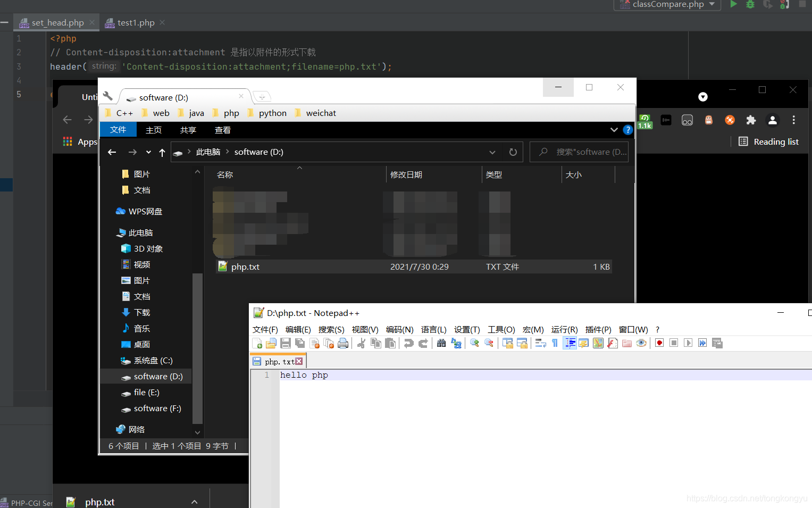
Task: Open the 搜索(S) menu in Notepad++
Action: (x=331, y=330)
